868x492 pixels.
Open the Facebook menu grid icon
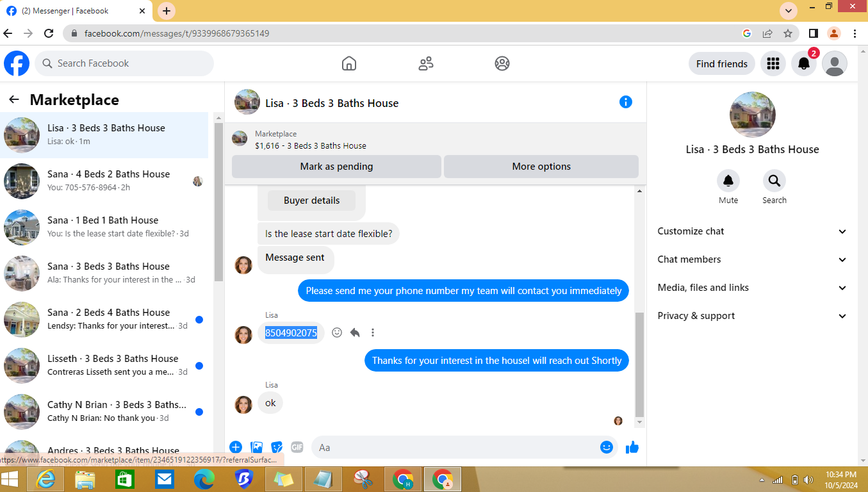click(773, 63)
